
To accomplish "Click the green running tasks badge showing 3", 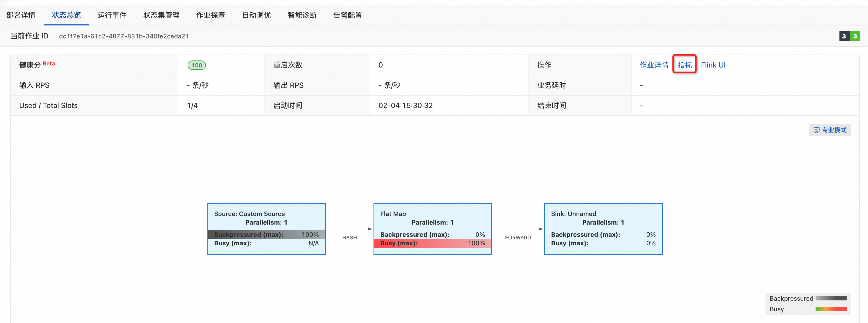I will [x=855, y=36].
